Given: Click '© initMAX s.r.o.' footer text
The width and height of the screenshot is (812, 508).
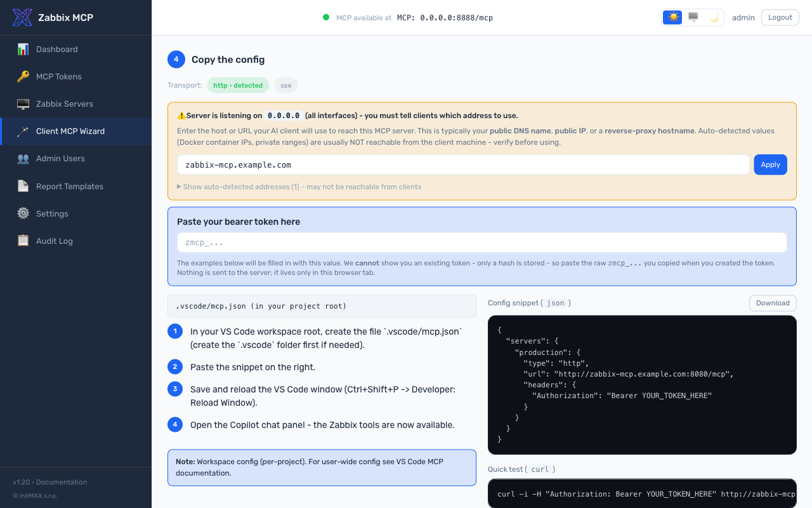Looking at the screenshot, I should (35, 495).
